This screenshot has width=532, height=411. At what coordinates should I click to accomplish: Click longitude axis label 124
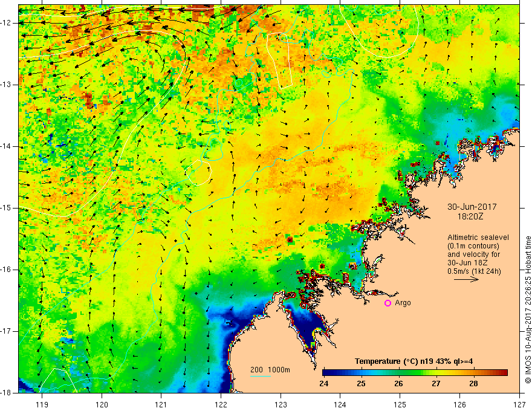tap(340, 404)
